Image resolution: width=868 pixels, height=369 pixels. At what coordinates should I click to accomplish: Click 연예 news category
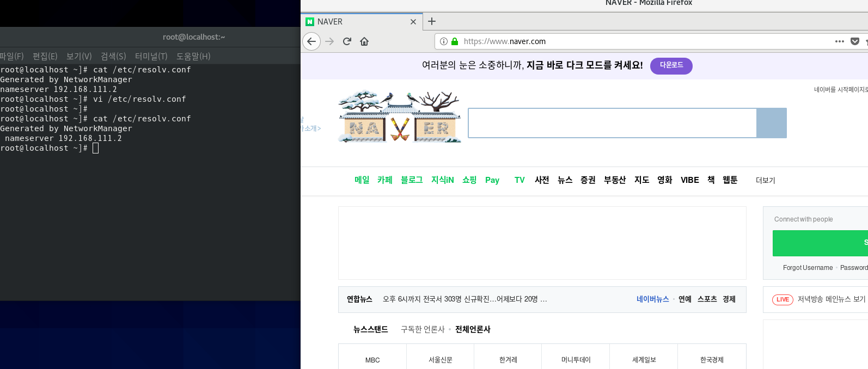[x=685, y=299]
